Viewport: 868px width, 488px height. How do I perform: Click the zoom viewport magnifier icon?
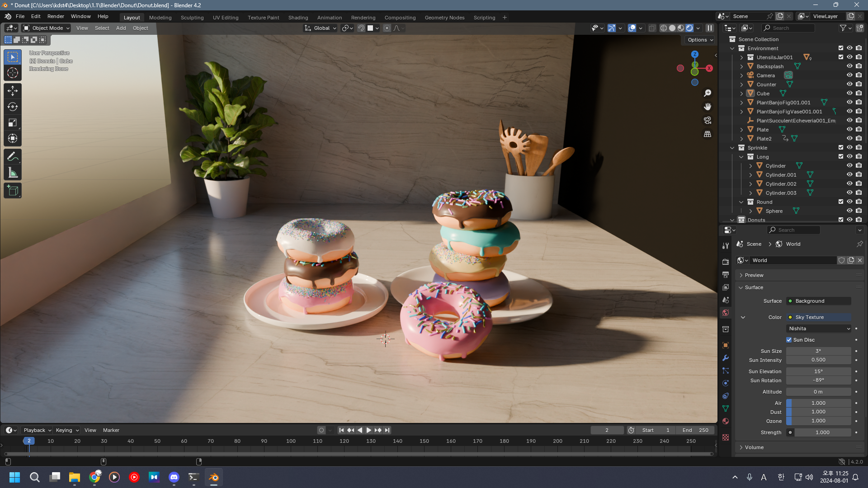[x=708, y=93]
